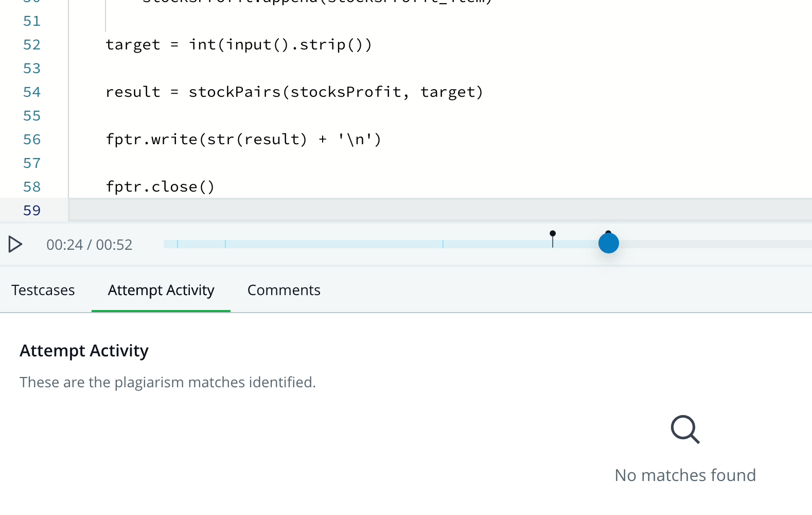Screen dimensions: 812x515
Task: Click the code line 'fptr.close()'
Action: click(160, 187)
